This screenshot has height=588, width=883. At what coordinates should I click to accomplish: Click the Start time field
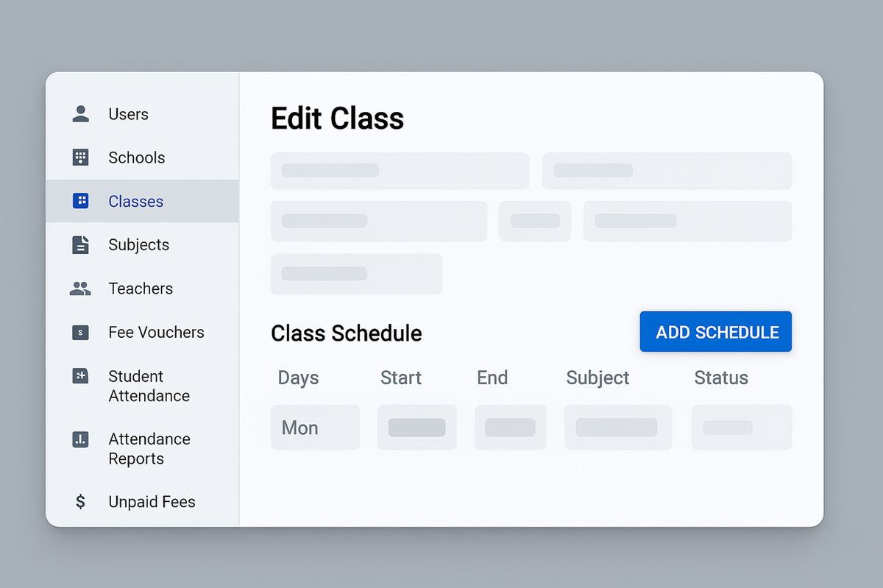point(417,428)
